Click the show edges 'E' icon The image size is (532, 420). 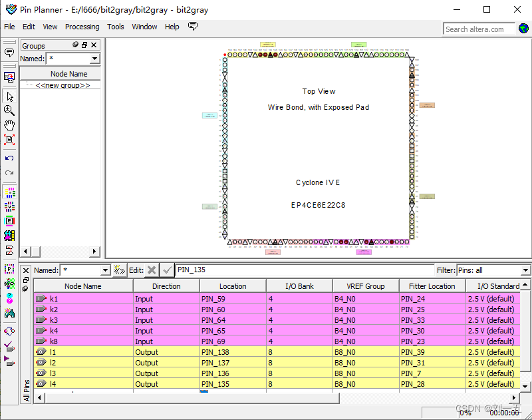point(9,221)
